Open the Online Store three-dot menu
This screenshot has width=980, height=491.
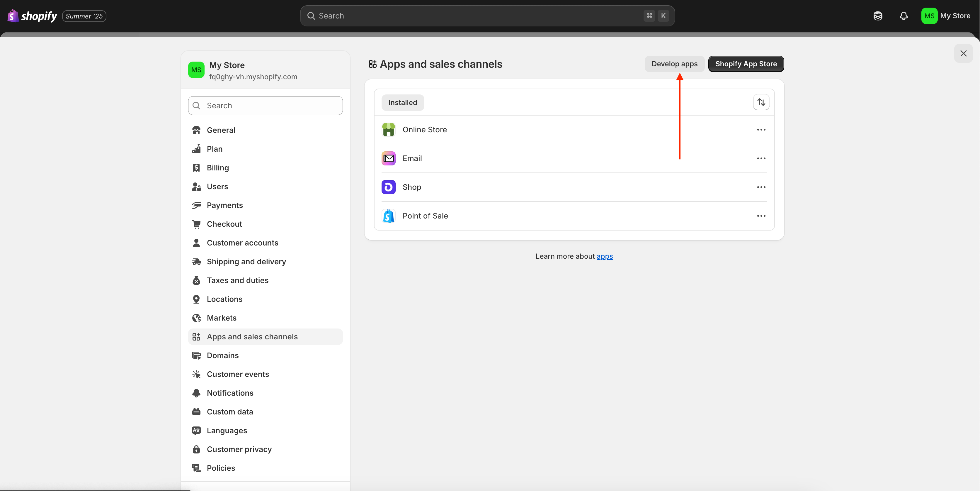click(761, 130)
